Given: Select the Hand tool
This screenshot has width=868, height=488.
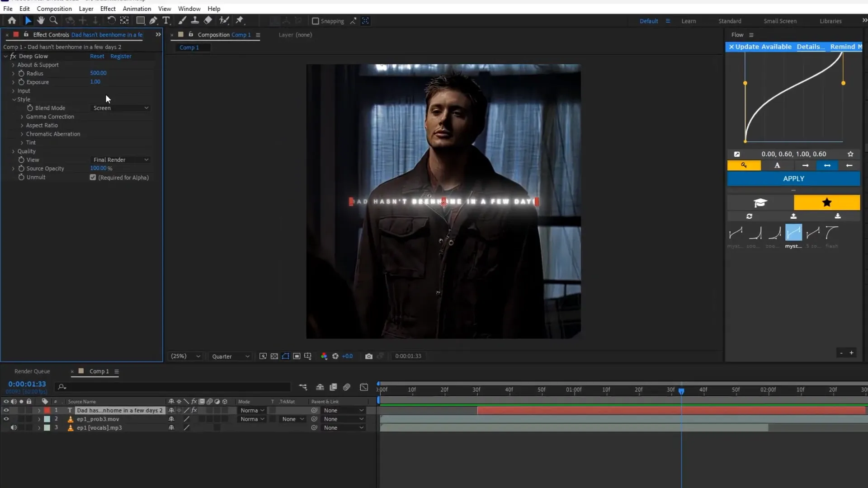Looking at the screenshot, I should tap(41, 20).
